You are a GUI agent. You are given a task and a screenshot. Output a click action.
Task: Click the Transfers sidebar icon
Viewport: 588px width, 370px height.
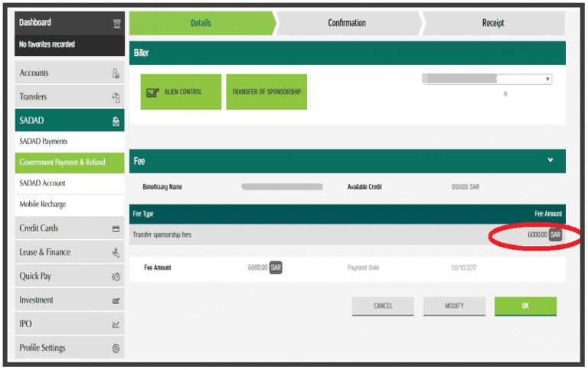(x=116, y=97)
